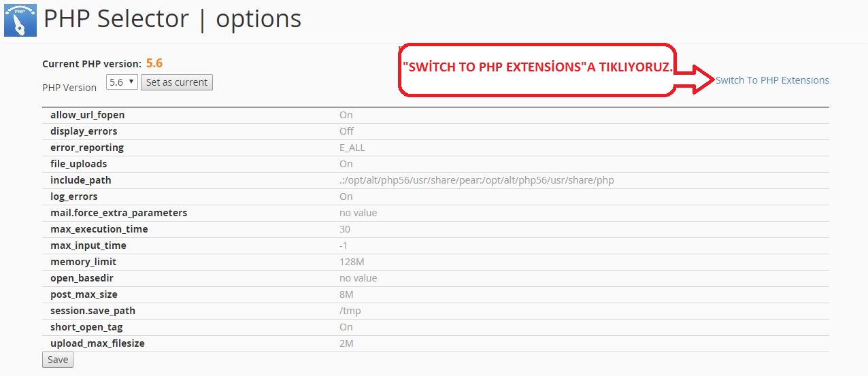Image resolution: width=868 pixels, height=376 pixels.
Task: Edit the max_input_time value -1
Action: [x=344, y=245]
